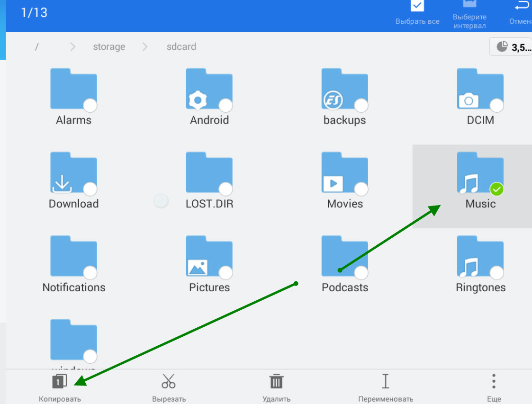Tap the Вырезать (Cut) scissors icon
532x404 pixels.
169,381
